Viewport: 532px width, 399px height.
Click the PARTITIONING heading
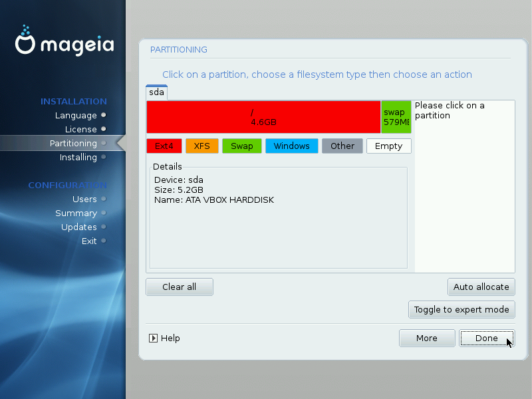[x=179, y=49]
